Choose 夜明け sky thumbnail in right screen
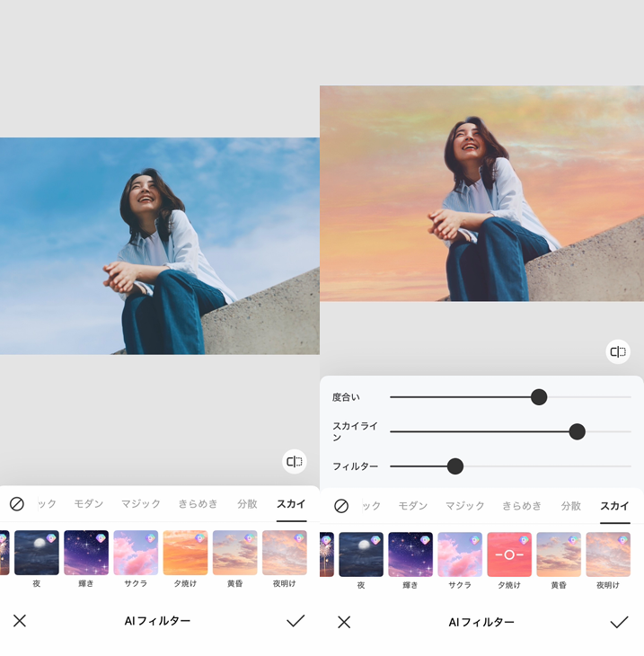The height and width of the screenshot is (656, 644). 608,554
